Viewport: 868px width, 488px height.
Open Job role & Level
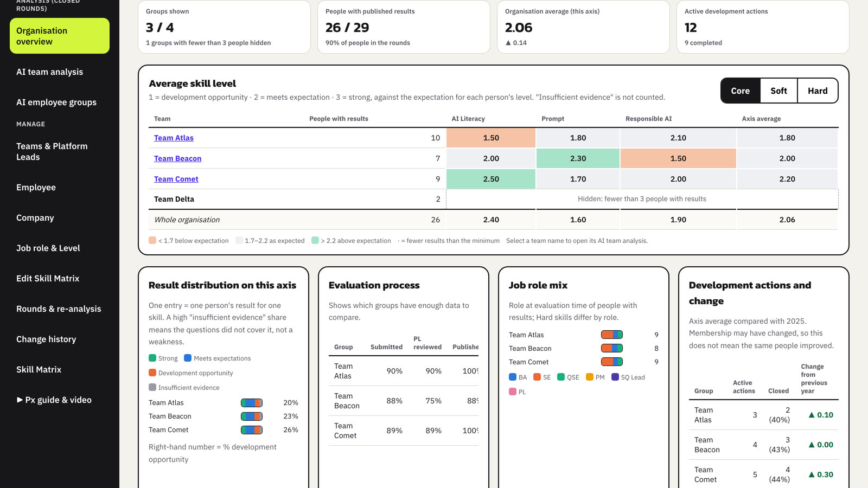click(x=60, y=248)
